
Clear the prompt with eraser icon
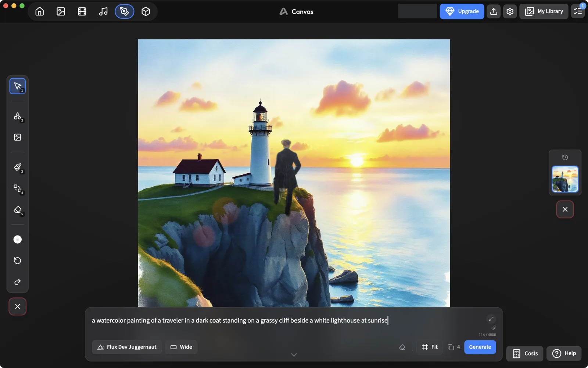(402, 347)
